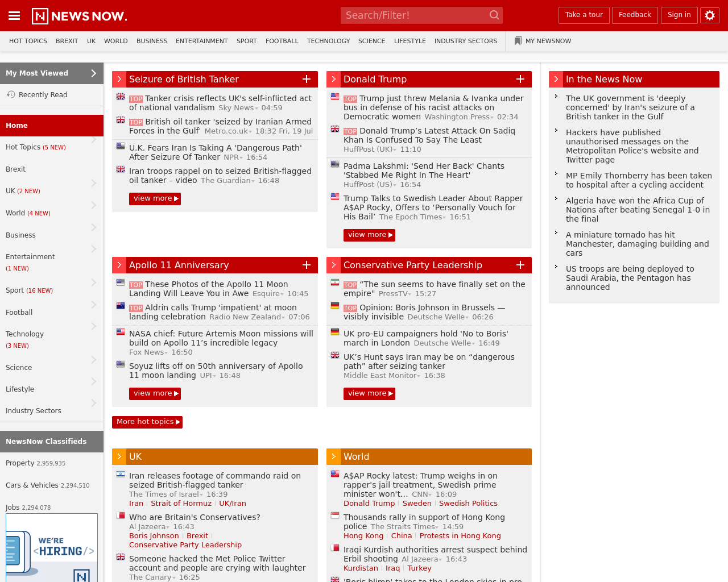
Task: Switch to the FOOTBALL tab
Action: (x=282, y=40)
